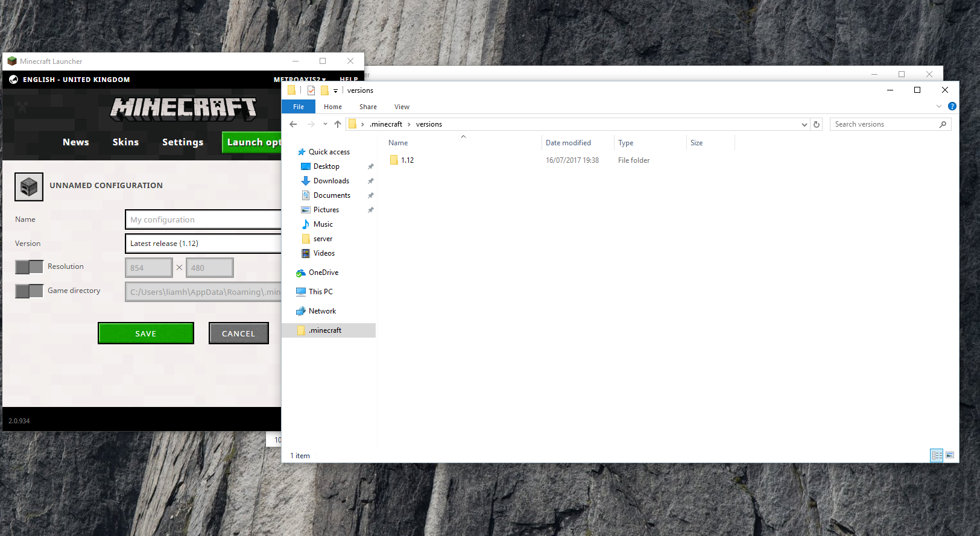Switch to large icons view
980x536 pixels.
click(x=950, y=455)
